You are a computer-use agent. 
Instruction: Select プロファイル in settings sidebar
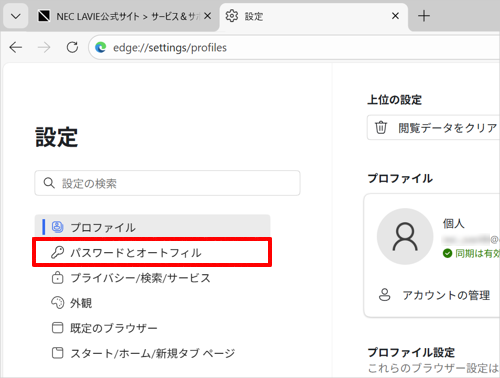pos(152,227)
